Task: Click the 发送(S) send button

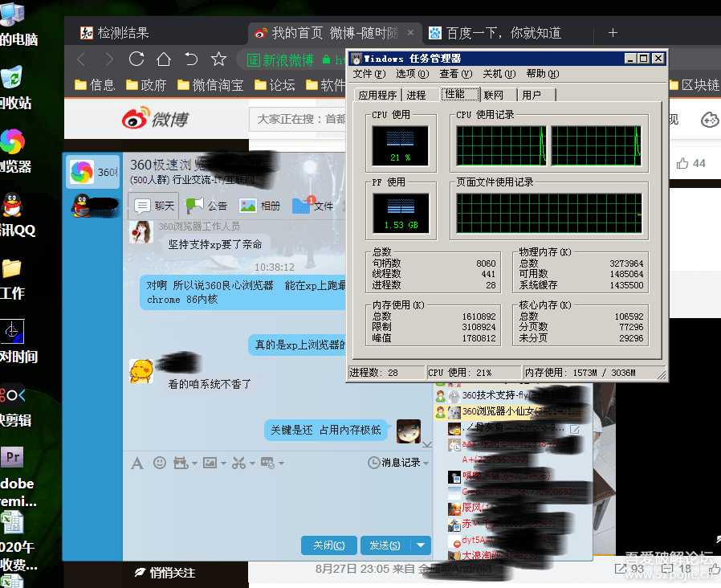Action: (x=385, y=545)
